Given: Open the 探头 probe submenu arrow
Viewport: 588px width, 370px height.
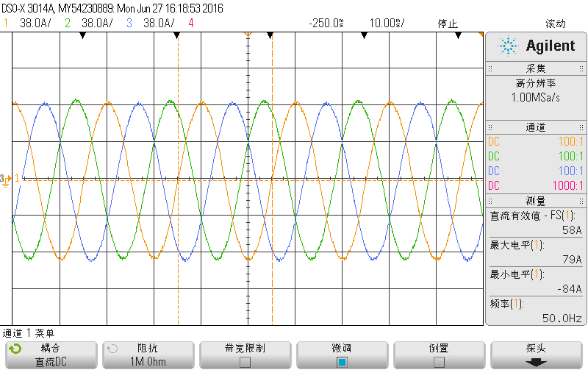Looking at the screenshot, I should [x=536, y=362].
